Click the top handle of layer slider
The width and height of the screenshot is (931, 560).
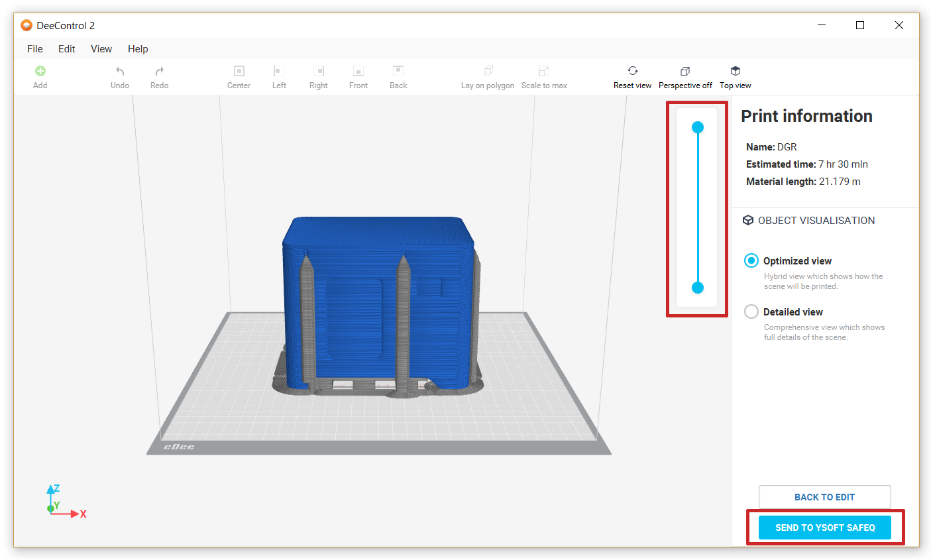[697, 127]
